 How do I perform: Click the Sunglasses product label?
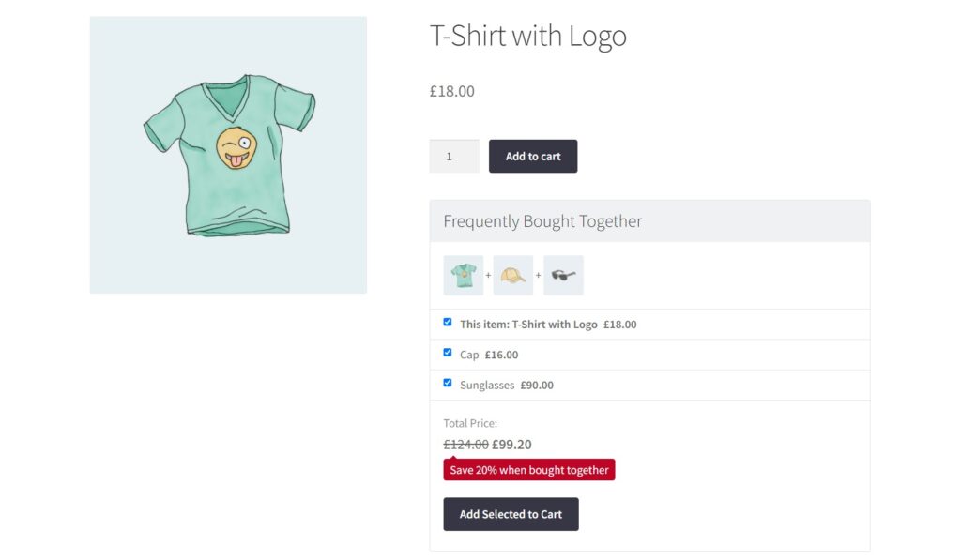point(484,385)
